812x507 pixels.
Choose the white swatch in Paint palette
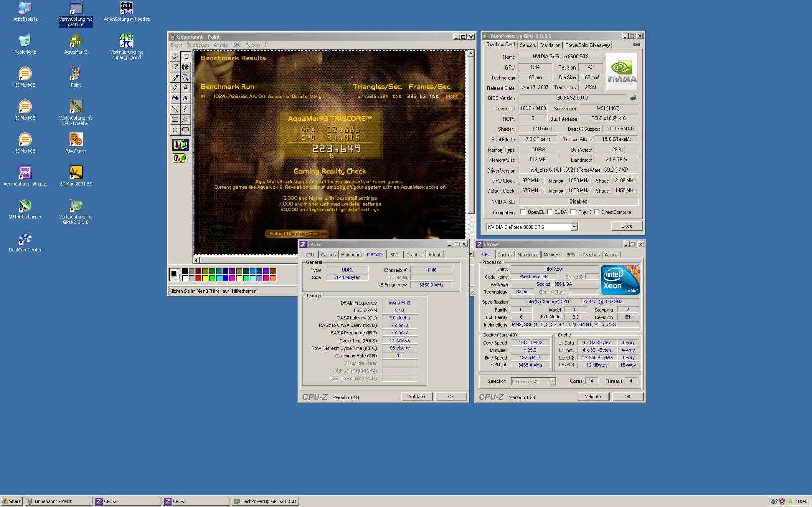185,278
